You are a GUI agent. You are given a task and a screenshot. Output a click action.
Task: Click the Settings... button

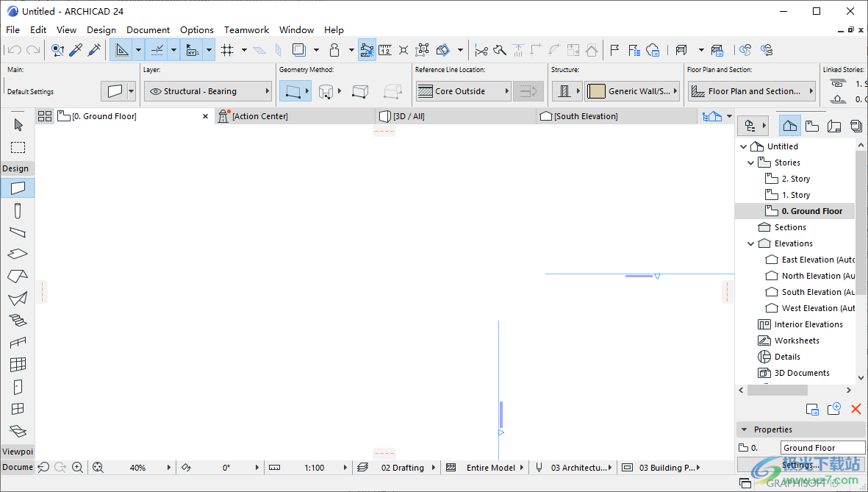800,465
